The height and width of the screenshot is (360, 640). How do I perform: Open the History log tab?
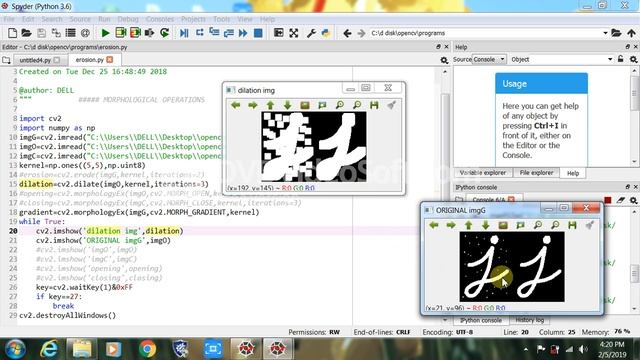click(529, 320)
